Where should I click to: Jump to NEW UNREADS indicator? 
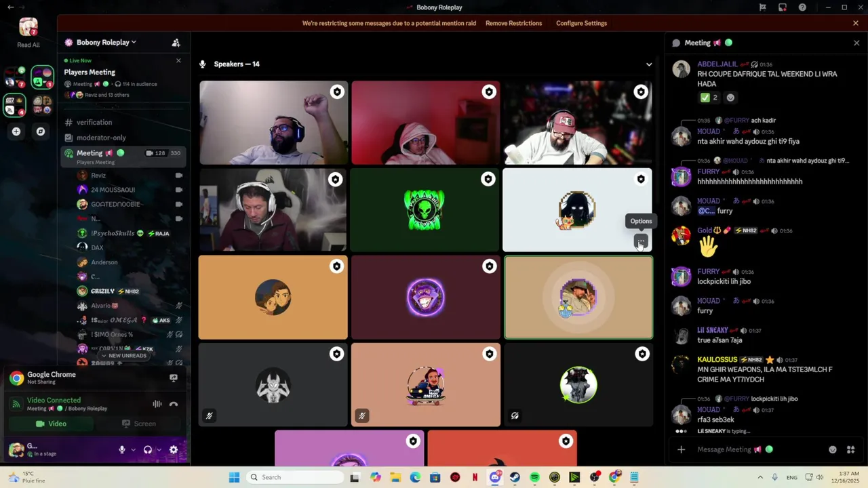click(x=123, y=356)
